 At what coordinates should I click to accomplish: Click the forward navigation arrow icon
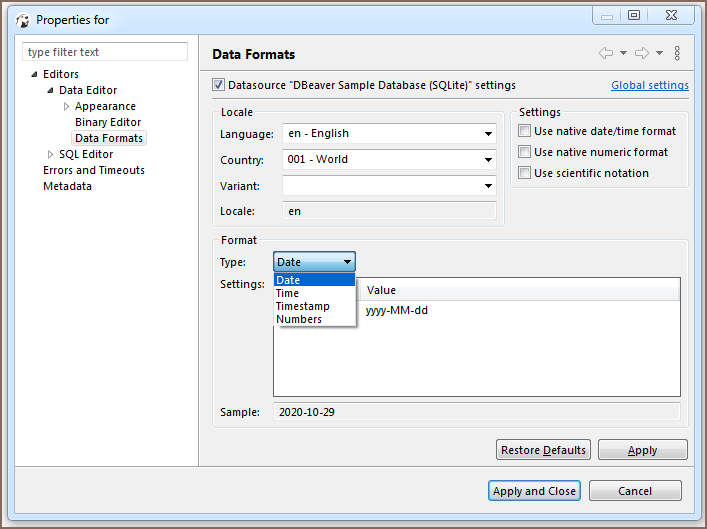click(642, 53)
